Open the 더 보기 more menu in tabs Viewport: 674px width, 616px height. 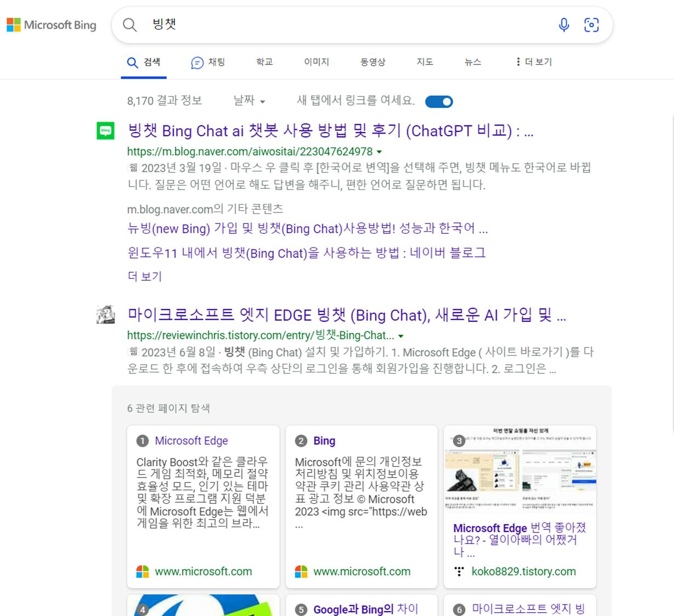coord(533,62)
